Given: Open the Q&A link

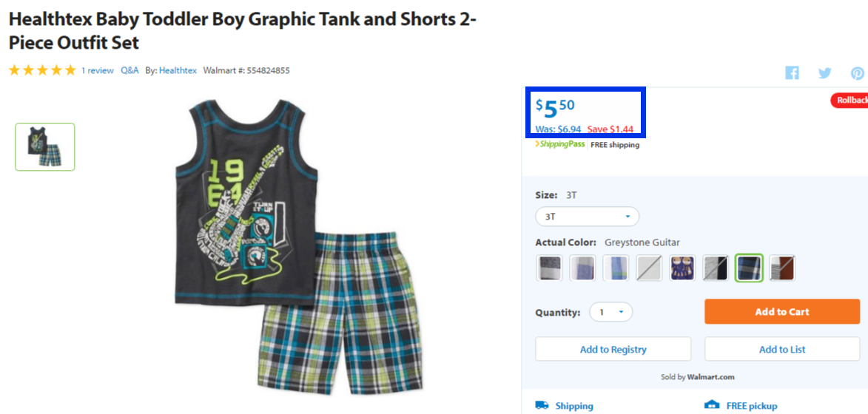Looking at the screenshot, I should click(130, 71).
